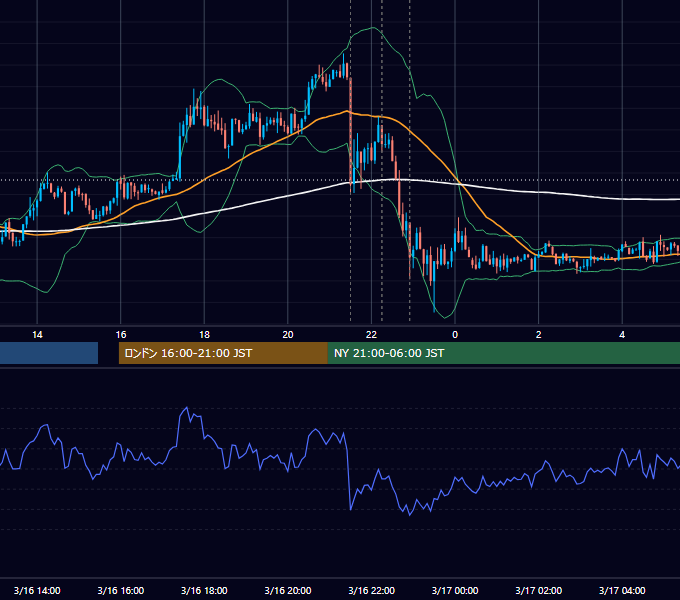Image resolution: width=680 pixels, height=600 pixels.
Task: Click the 14 hour label on price chart axis
Action: (x=37, y=335)
